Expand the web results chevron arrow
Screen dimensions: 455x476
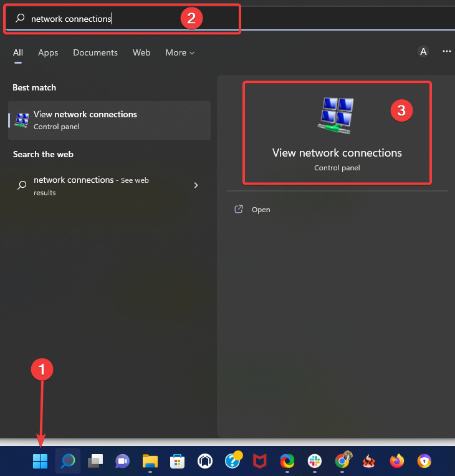[196, 185]
